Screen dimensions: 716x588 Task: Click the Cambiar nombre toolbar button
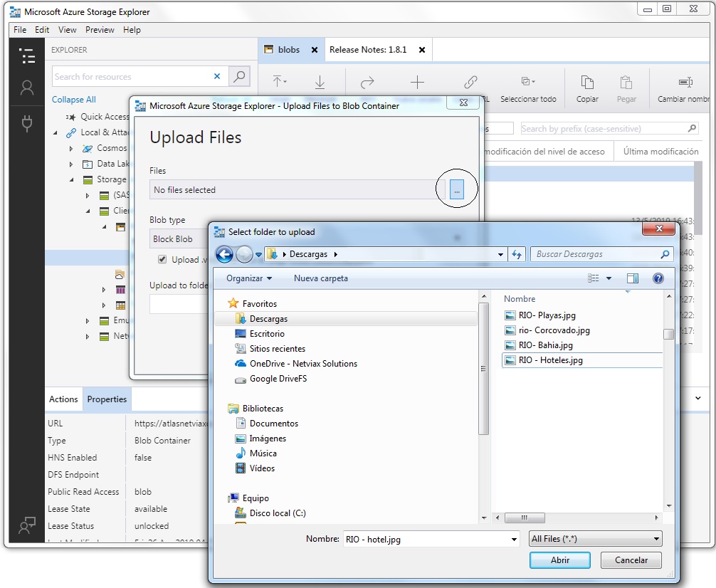click(683, 89)
